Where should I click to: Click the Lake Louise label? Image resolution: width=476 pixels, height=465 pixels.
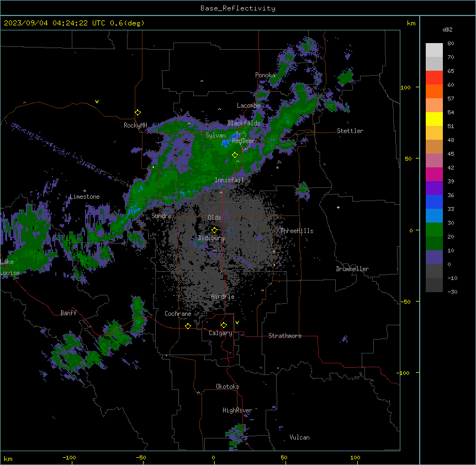pos(10,267)
